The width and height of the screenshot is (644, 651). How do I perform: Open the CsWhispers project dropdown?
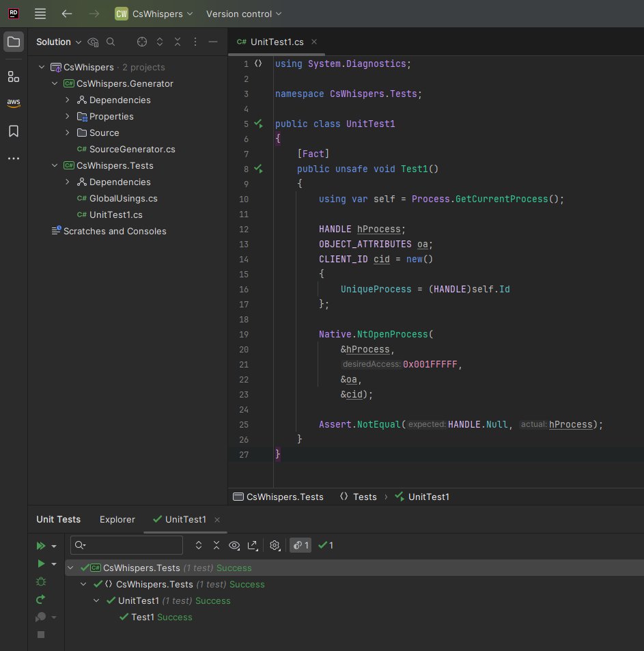(154, 14)
